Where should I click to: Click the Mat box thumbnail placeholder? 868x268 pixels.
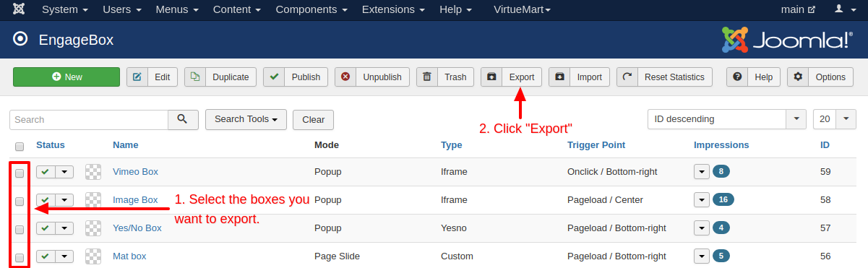tap(93, 256)
